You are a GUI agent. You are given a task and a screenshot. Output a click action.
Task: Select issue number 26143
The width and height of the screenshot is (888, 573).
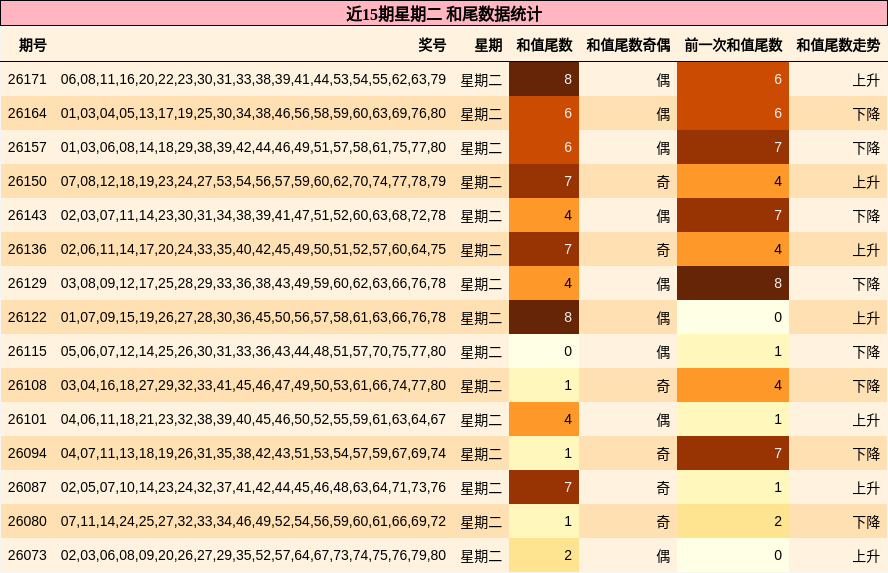(27, 215)
